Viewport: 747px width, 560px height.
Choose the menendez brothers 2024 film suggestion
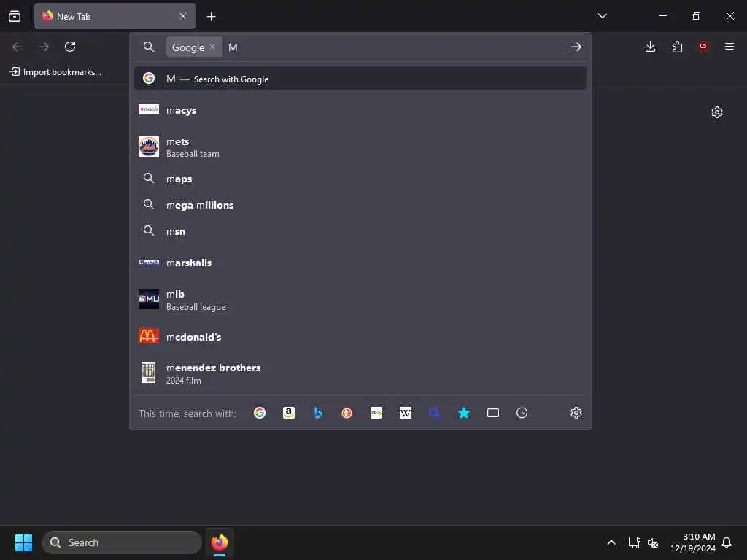tap(360, 373)
